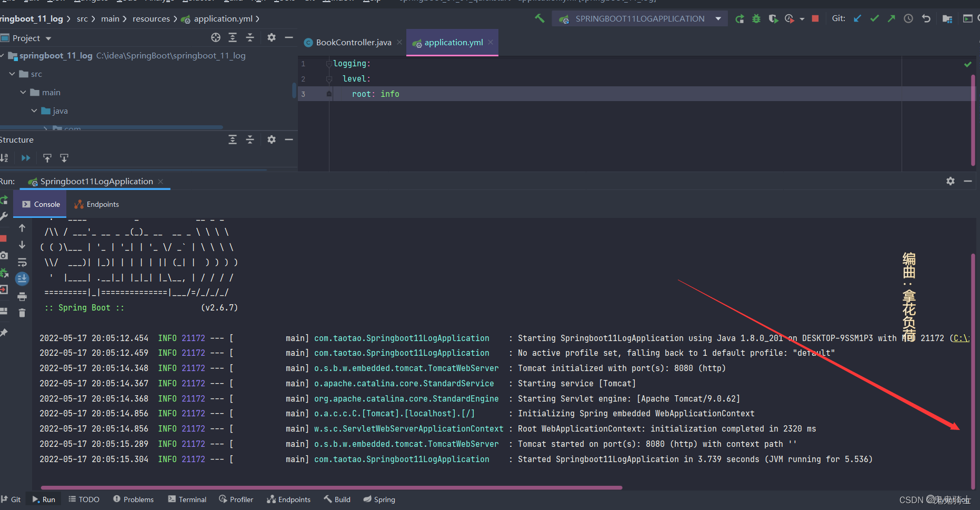Toggle the double-arrow autoscroll in Structure panel

[25, 158]
